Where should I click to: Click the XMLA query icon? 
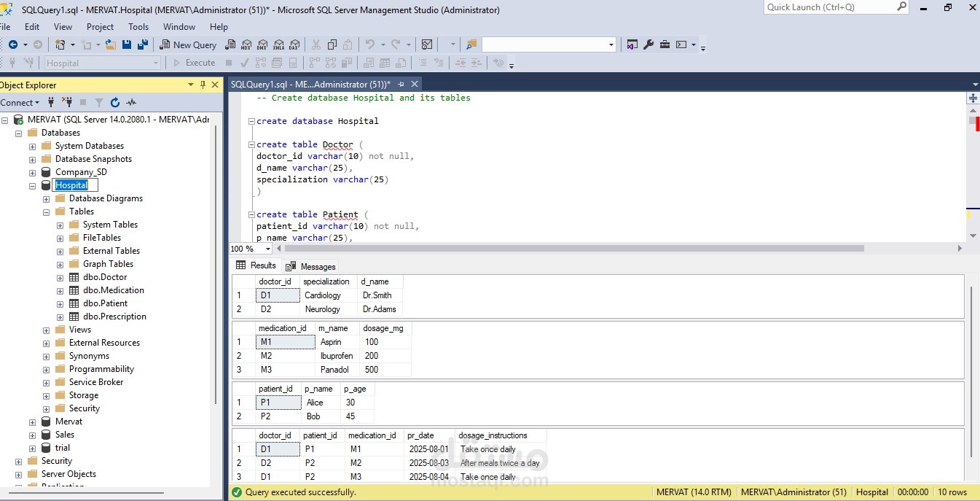278,44
